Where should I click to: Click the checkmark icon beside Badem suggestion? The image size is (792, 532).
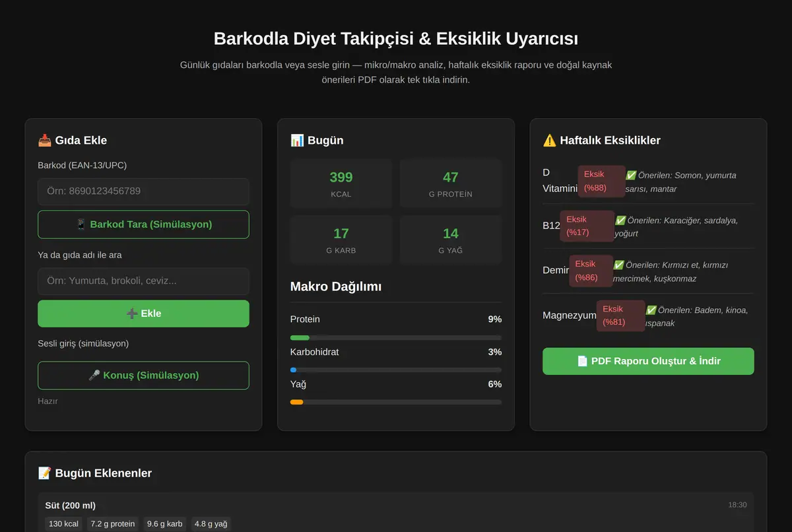tap(651, 310)
